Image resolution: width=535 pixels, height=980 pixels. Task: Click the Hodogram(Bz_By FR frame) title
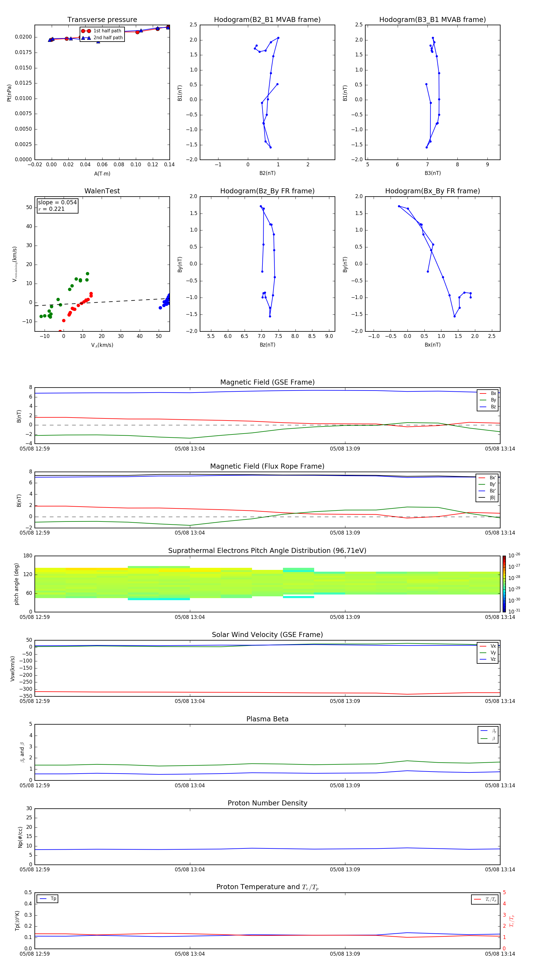[267, 191]
